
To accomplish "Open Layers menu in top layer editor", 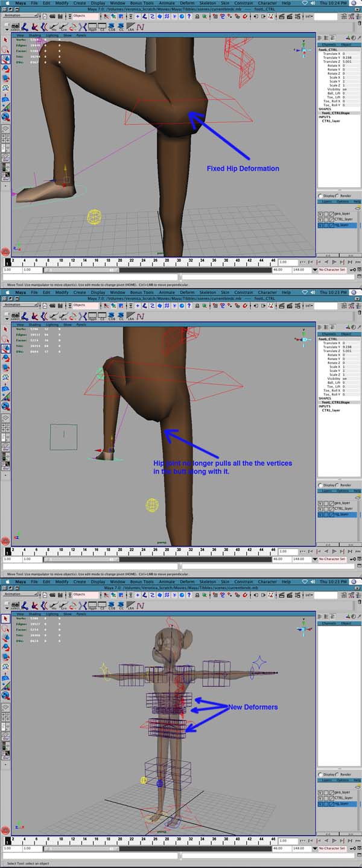I will pos(326,201).
